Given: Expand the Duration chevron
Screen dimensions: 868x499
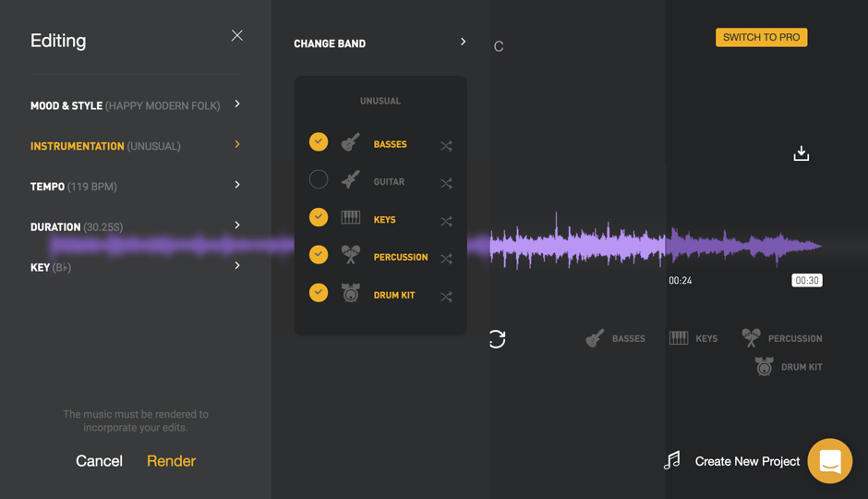Looking at the screenshot, I should [237, 225].
